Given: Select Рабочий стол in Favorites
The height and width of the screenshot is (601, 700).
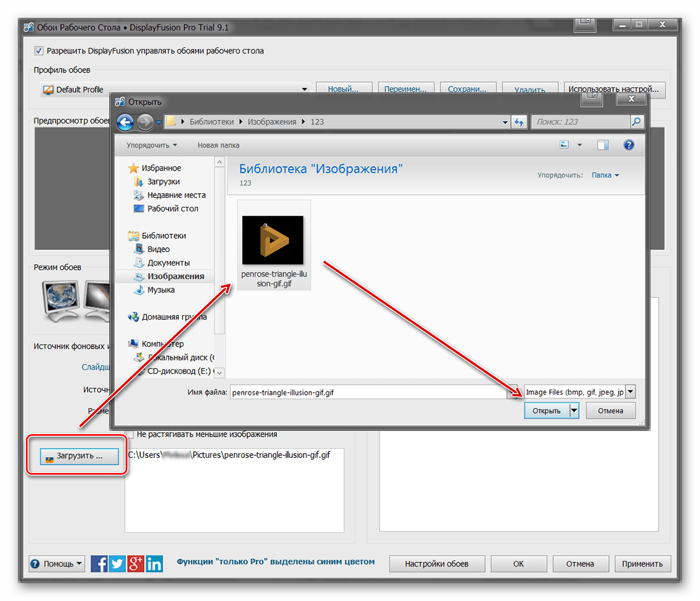Looking at the screenshot, I should (172, 208).
